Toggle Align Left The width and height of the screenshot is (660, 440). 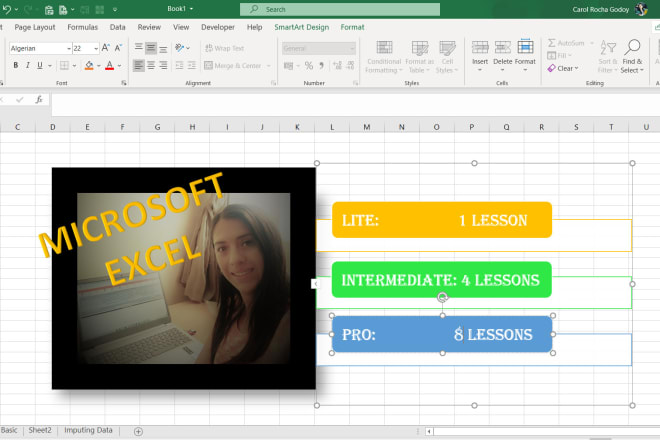(138, 65)
